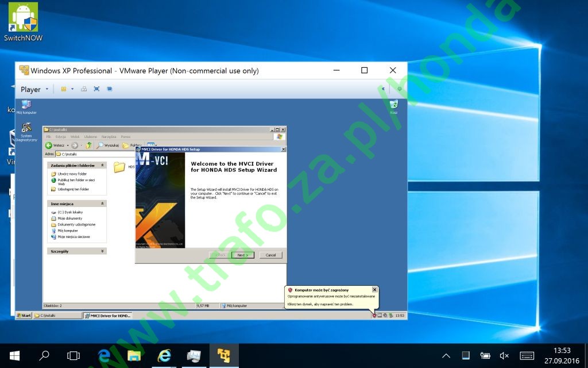This screenshot has width=588, height=368.
Task: Click the Unity mode icon in VMware toolbar
Action: (x=110, y=89)
